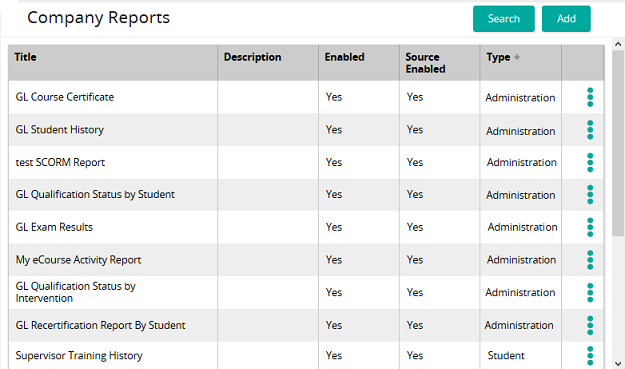Image resolution: width=625 pixels, height=369 pixels.
Task: Sort table by Title column
Action: 26,57
